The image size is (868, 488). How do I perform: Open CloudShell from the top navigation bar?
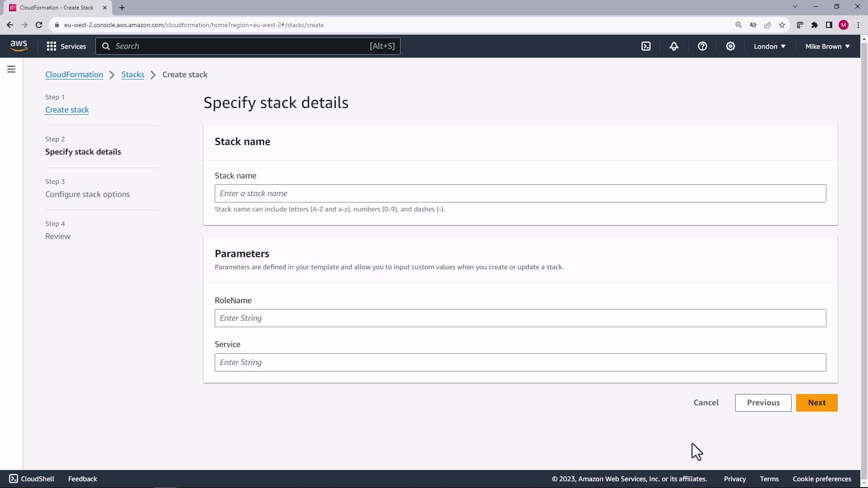[x=646, y=46]
